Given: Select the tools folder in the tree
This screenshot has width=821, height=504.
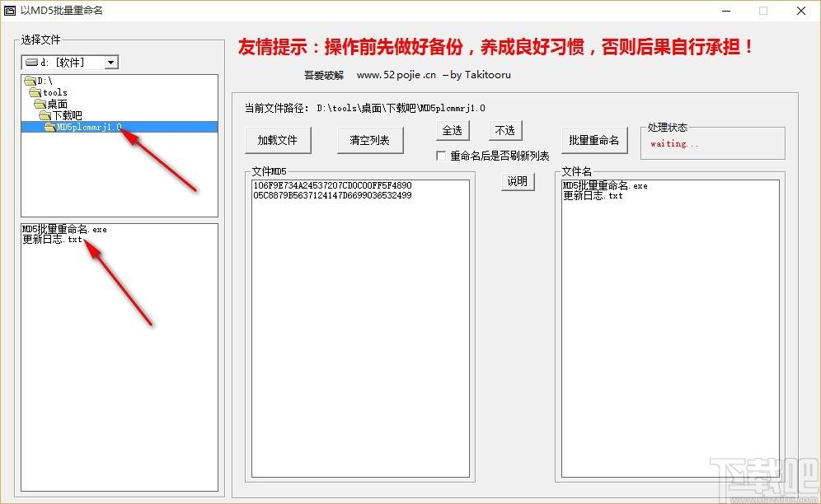Looking at the screenshot, I should pos(55,92).
